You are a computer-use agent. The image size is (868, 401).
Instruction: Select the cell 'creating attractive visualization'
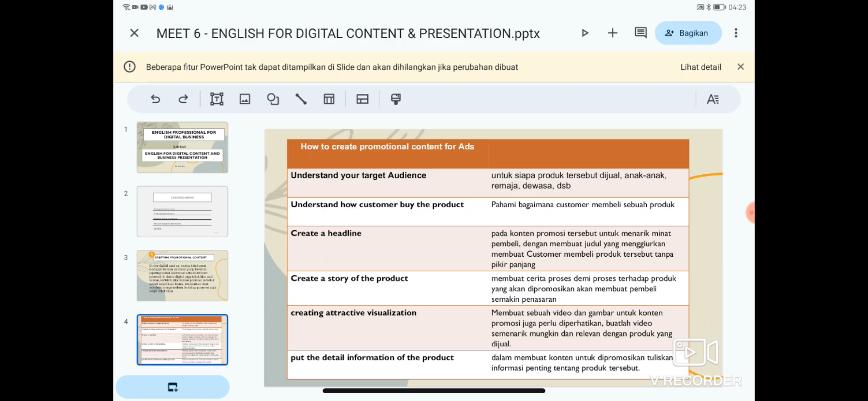[x=387, y=328]
